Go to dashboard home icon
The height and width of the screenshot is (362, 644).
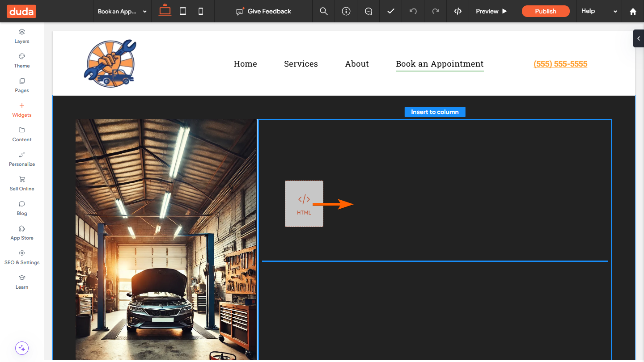coord(633,12)
